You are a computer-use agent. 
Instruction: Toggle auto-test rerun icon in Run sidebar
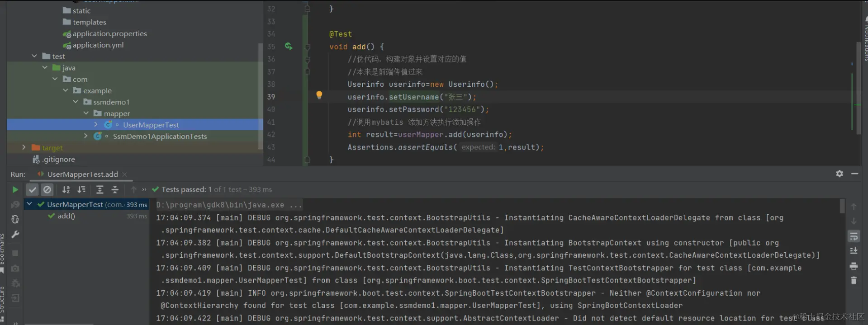[15, 219]
